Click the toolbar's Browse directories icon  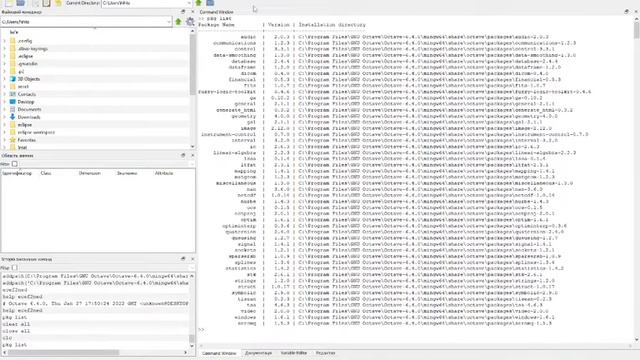coord(210,3)
